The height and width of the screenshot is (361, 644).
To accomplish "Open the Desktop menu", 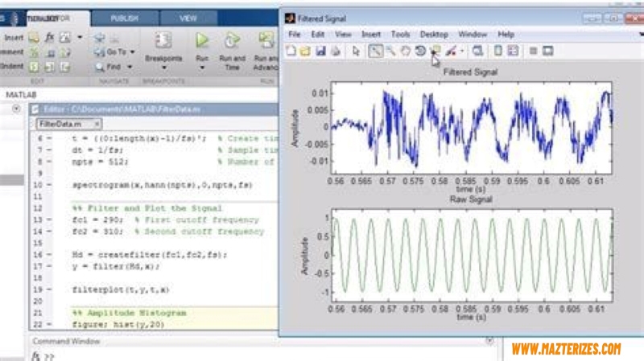I will click(434, 35).
